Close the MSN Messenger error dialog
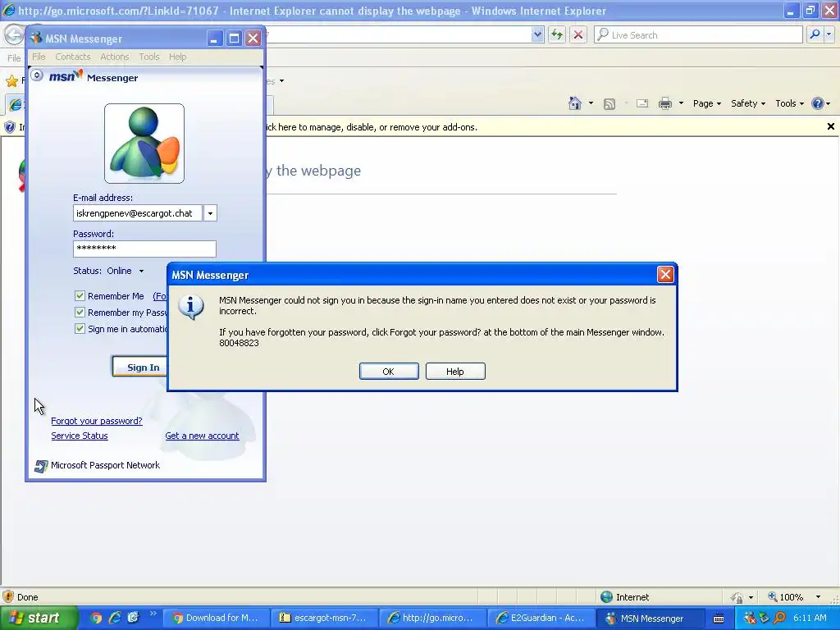This screenshot has width=840, height=630. pyautogui.click(x=665, y=275)
